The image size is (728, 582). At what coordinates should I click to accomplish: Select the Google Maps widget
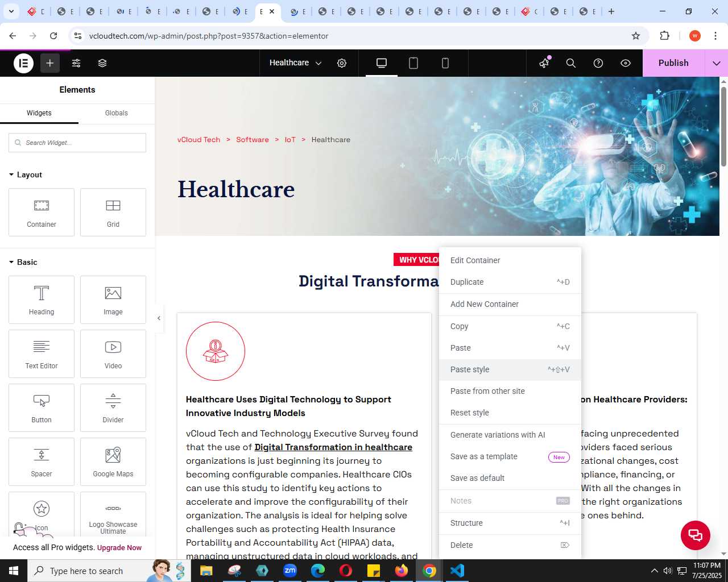tap(113, 462)
